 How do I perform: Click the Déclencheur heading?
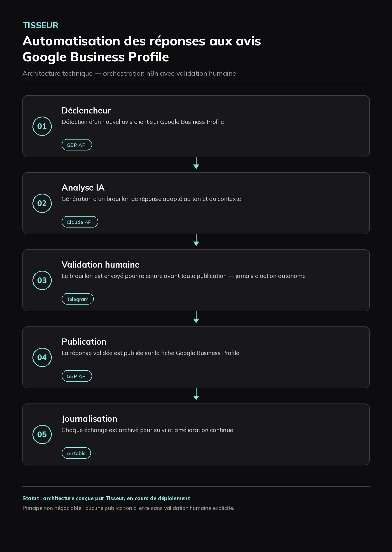(x=86, y=110)
